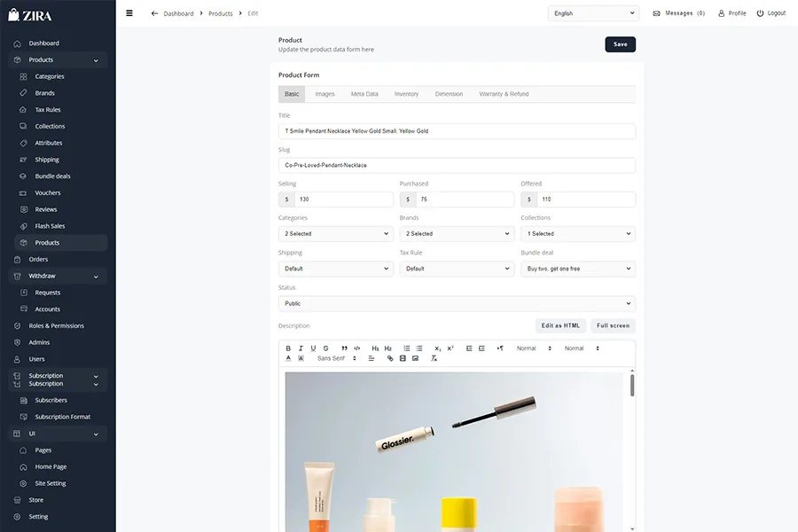798x532 pixels.
Task: Apply strikethrough formatting
Action: [325, 348]
